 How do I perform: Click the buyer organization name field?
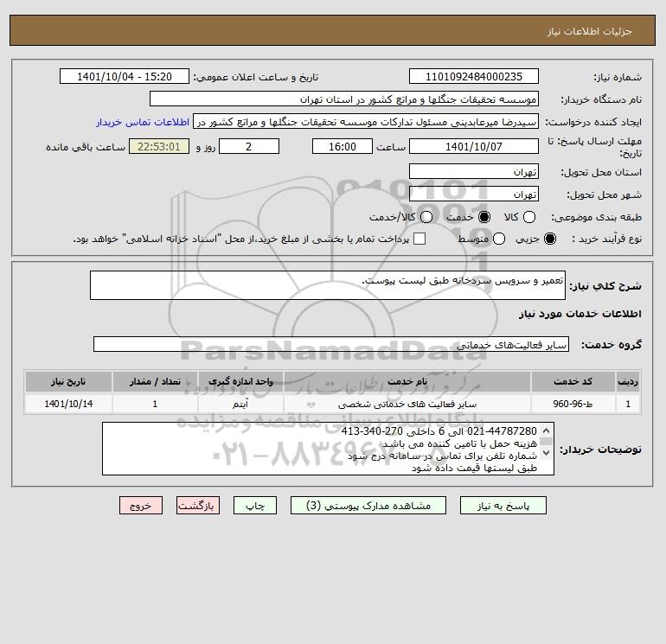pyautogui.click(x=344, y=99)
